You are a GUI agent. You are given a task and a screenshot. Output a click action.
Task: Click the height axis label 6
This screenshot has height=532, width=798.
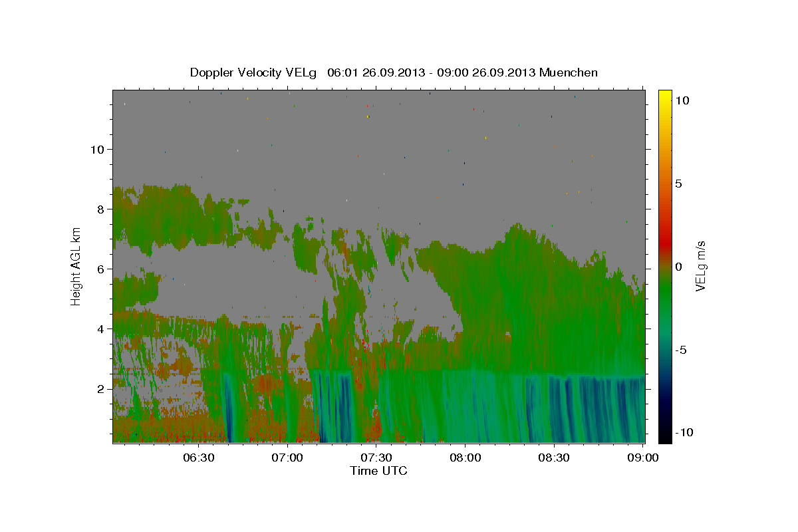click(100, 269)
